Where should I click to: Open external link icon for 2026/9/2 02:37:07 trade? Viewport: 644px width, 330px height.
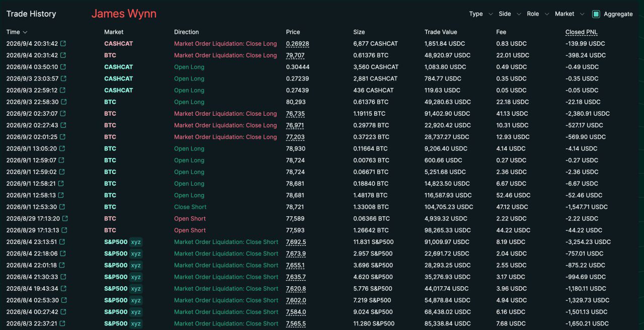click(x=62, y=114)
